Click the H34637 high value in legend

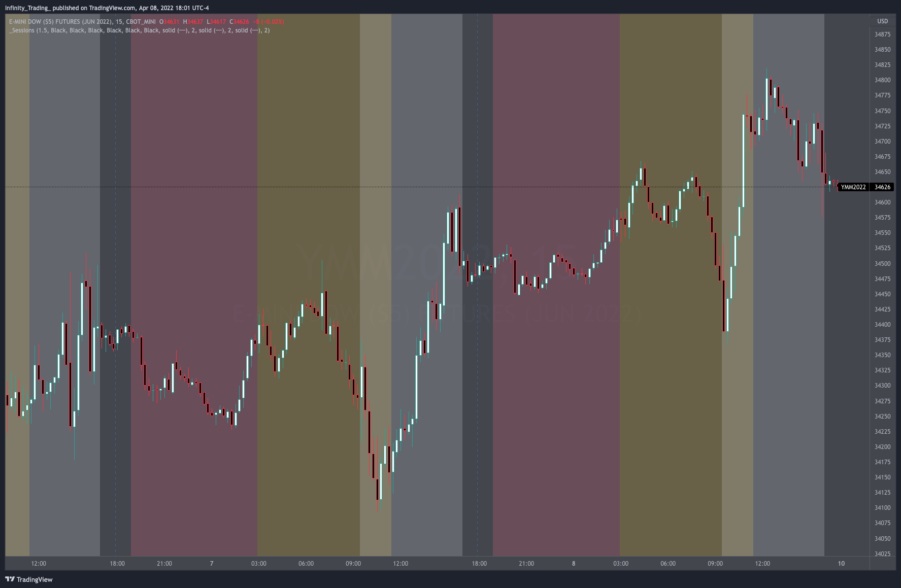click(193, 22)
